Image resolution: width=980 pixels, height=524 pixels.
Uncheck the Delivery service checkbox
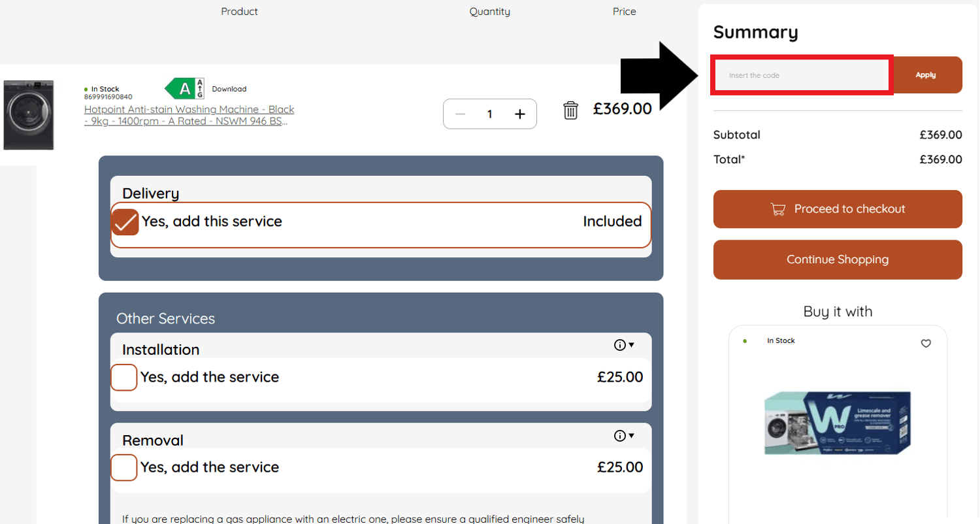coord(125,221)
